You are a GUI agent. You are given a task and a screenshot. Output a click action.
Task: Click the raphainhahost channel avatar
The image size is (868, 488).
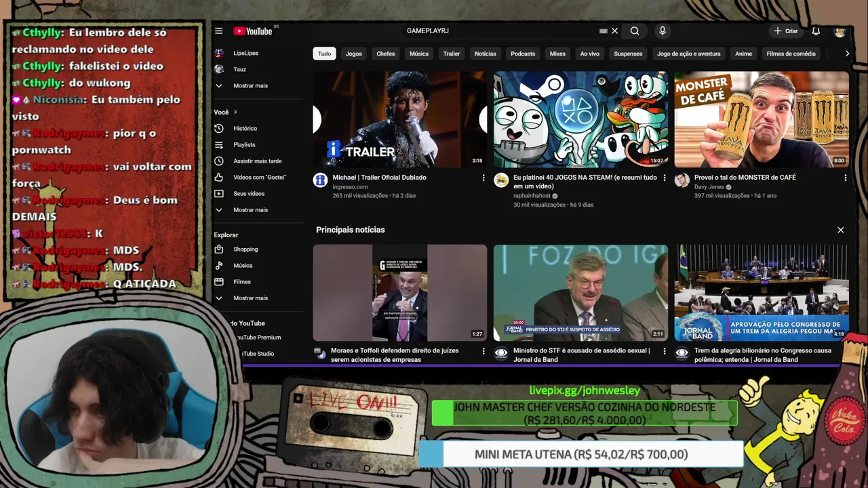501,180
